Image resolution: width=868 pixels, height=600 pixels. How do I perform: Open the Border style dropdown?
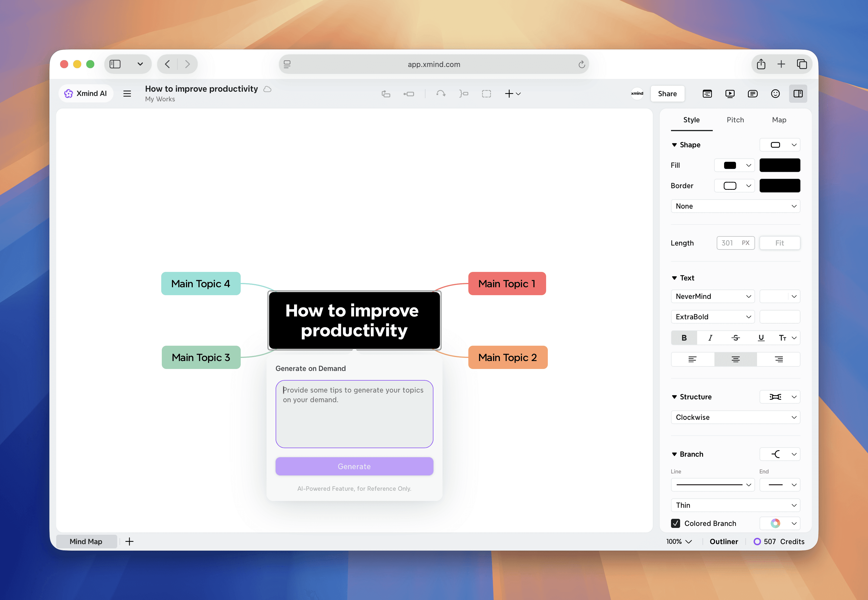tap(734, 186)
